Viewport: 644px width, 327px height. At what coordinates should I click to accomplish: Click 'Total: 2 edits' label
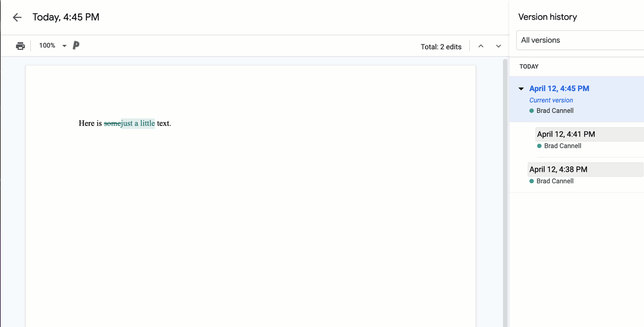tap(441, 47)
